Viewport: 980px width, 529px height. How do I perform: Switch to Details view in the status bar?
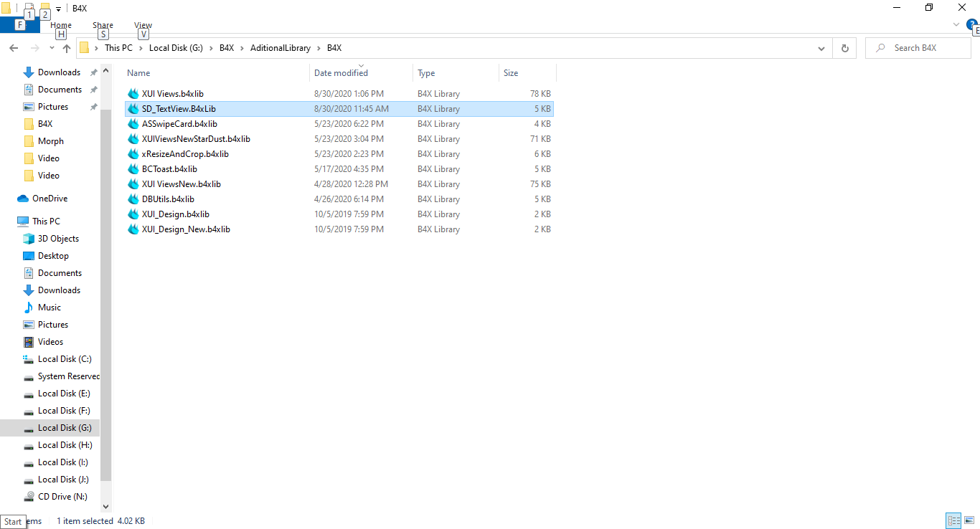[x=953, y=521]
